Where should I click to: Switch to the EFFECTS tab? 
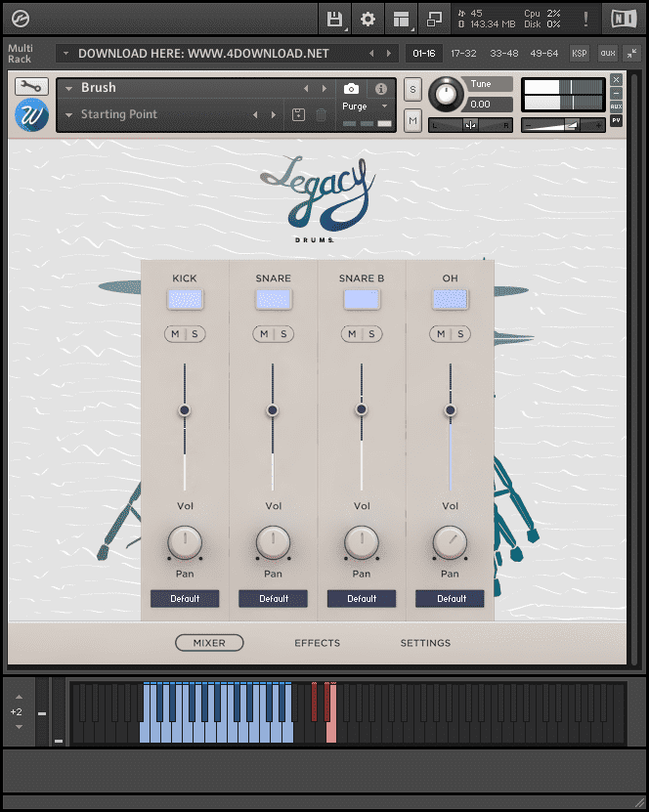pos(318,643)
